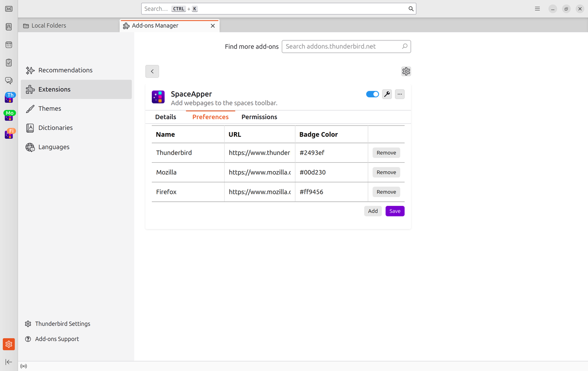Edit the URL field in Firefox row
This screenshot has height=371, width=588.
point(260,192)
